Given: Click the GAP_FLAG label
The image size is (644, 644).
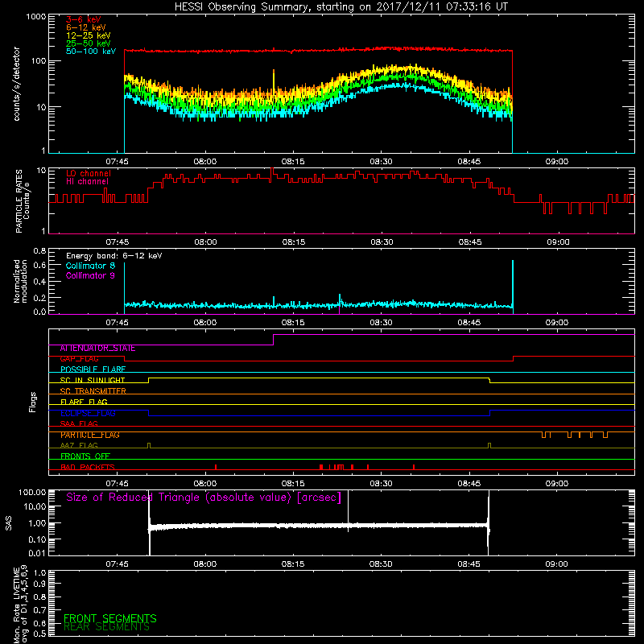Looking at the screenshot, I should pos(79,359).
